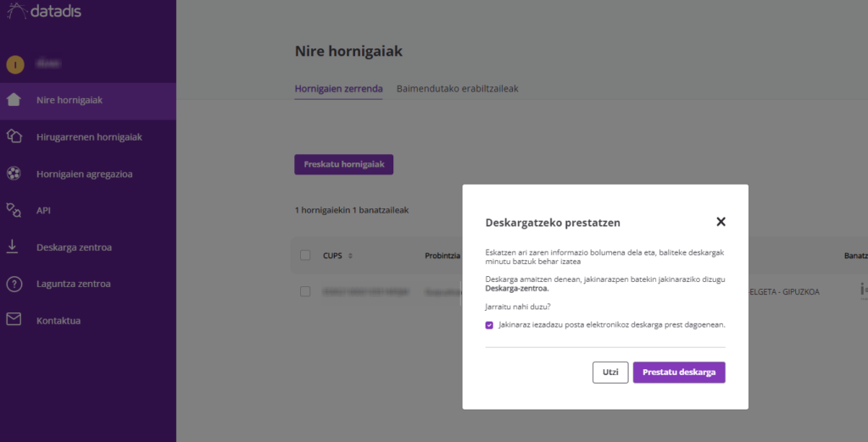Image resolution: width=868 pixels, height=442 pixels.
Task: Switch to Baimendutako erabiltzaileak tab
Action: pos(457,88)
